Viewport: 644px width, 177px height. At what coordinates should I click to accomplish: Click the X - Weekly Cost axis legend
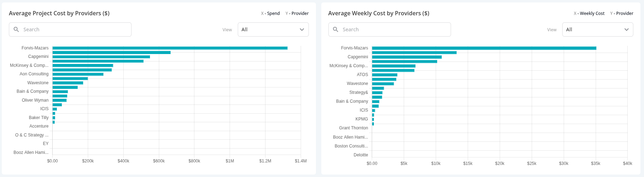[x=589, y=14]
